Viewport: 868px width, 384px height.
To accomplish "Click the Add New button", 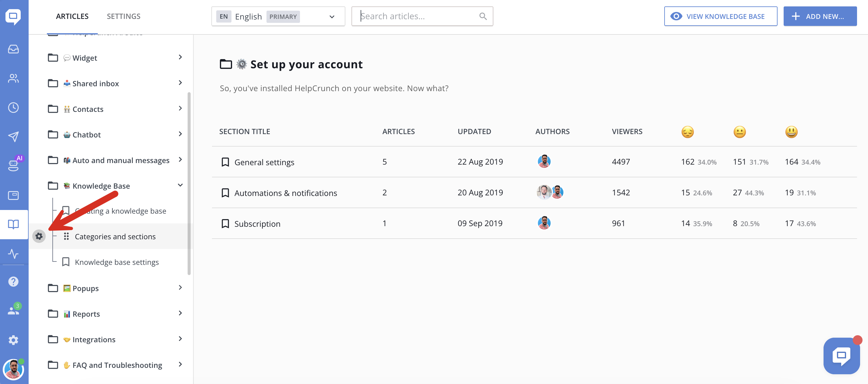I will tap(820, 16).
